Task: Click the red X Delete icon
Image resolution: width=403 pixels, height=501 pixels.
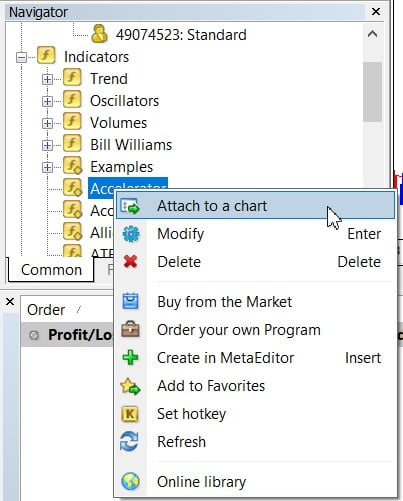Action: [x=130, y=262]
